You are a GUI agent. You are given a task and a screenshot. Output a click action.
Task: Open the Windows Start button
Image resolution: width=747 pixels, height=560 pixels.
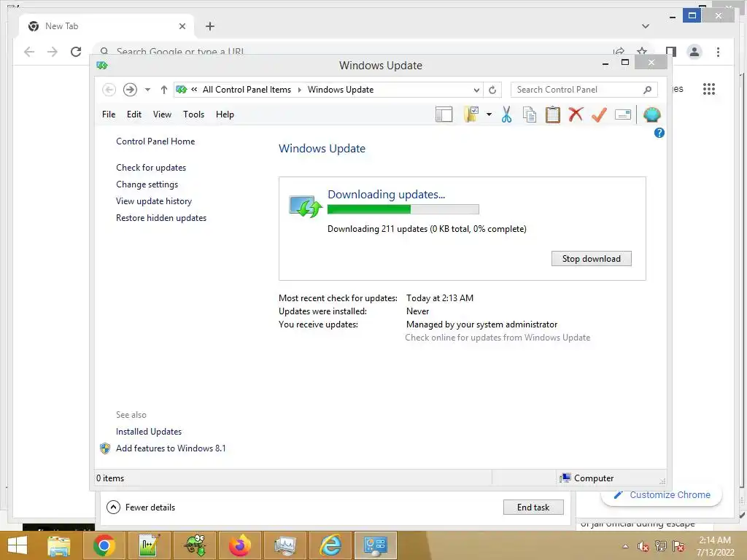[x=18, y=545]
